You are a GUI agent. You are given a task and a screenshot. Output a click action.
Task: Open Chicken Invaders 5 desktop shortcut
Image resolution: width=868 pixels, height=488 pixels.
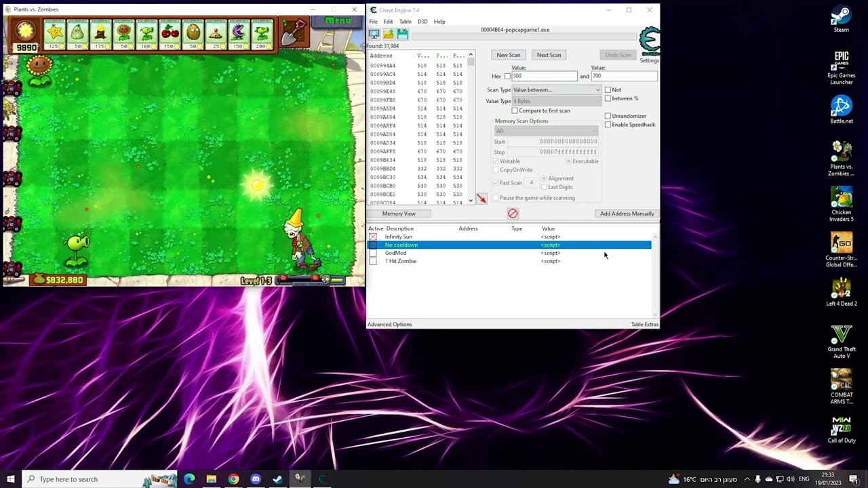841,205
